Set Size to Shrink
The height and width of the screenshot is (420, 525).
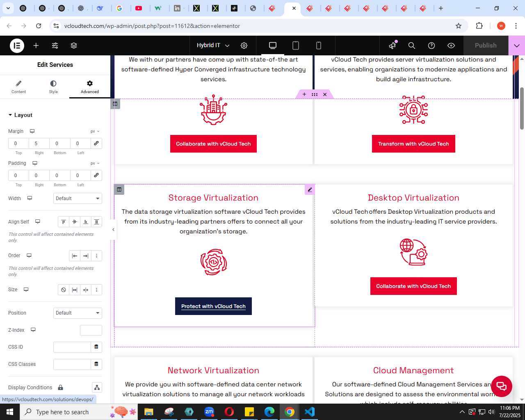(x=86, y=290)
